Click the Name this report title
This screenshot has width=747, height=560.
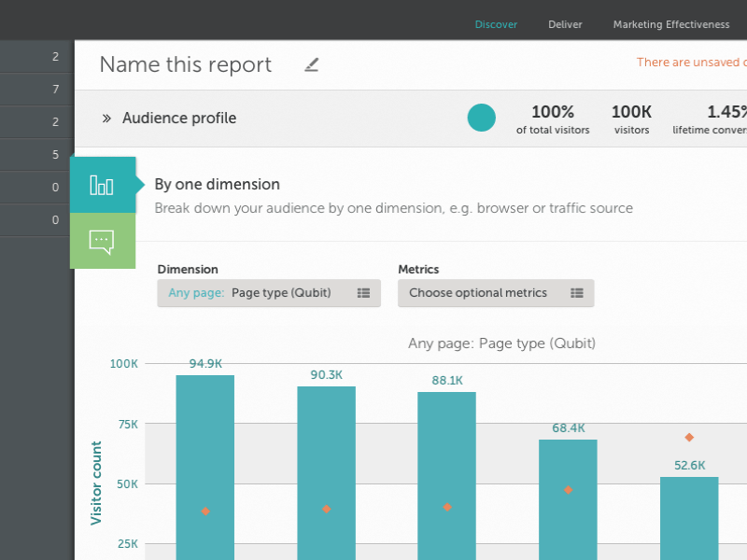185,64
